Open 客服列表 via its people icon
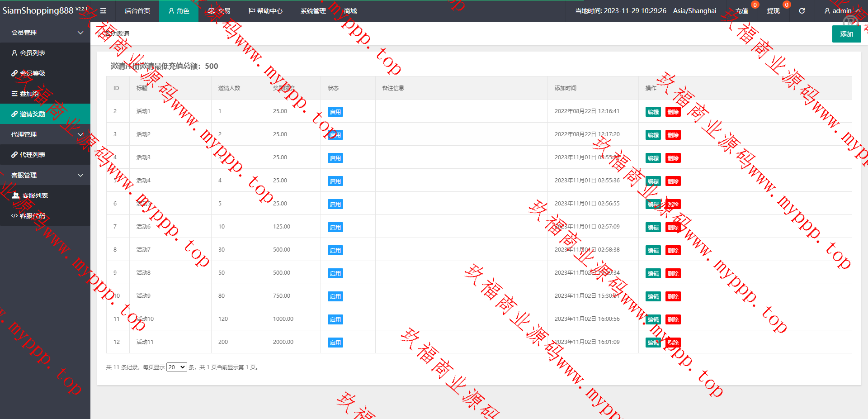 point(16,195)
